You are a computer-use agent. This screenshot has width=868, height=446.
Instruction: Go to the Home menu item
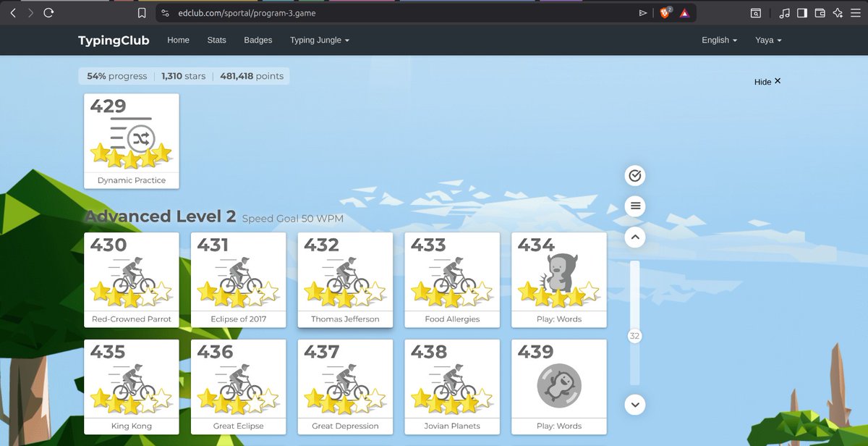(x=178, y=41)
